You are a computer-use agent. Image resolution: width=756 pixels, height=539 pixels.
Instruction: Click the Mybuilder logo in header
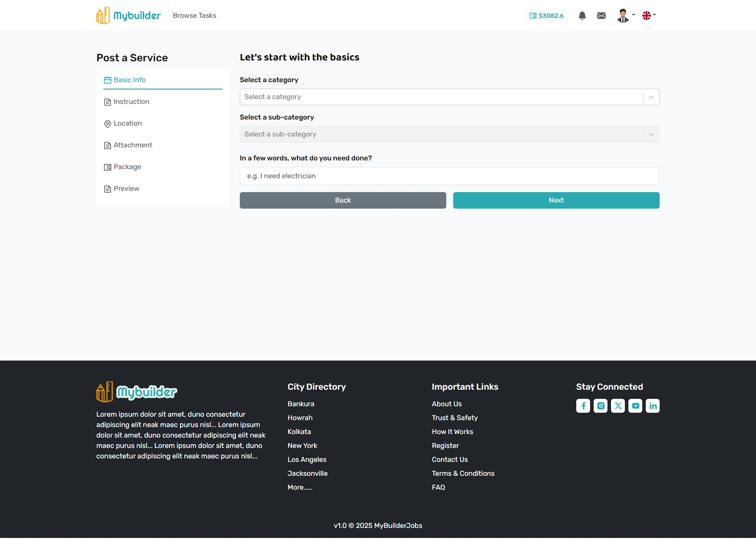[x=128, y=16]
